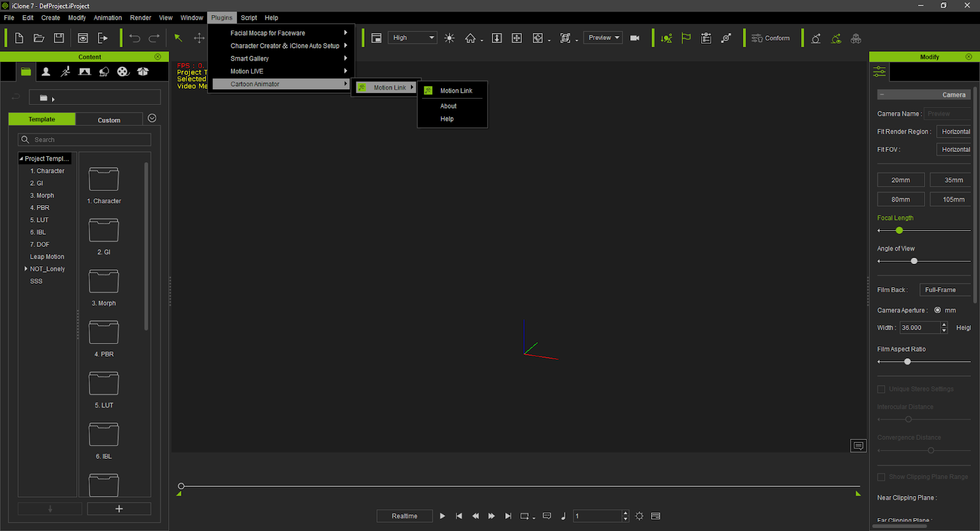This screenshot has height=531, width=980.
Task: Click the message box icon in viewport corner
Action: [858, 446]
